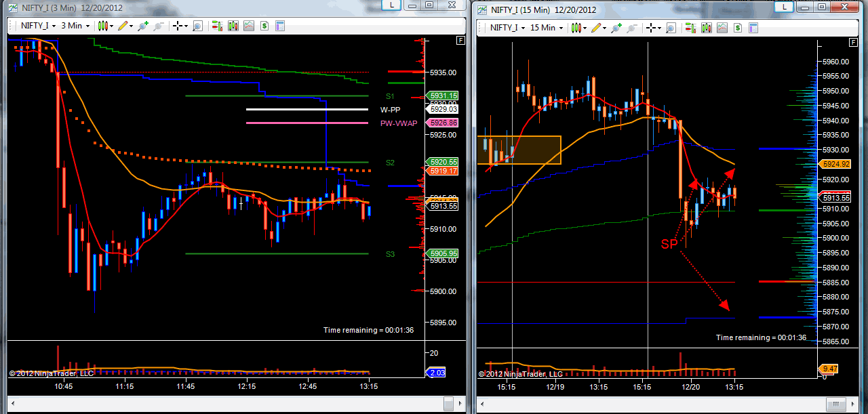Click Time remaining text in 3 Min window

click(x=369, y=330)
